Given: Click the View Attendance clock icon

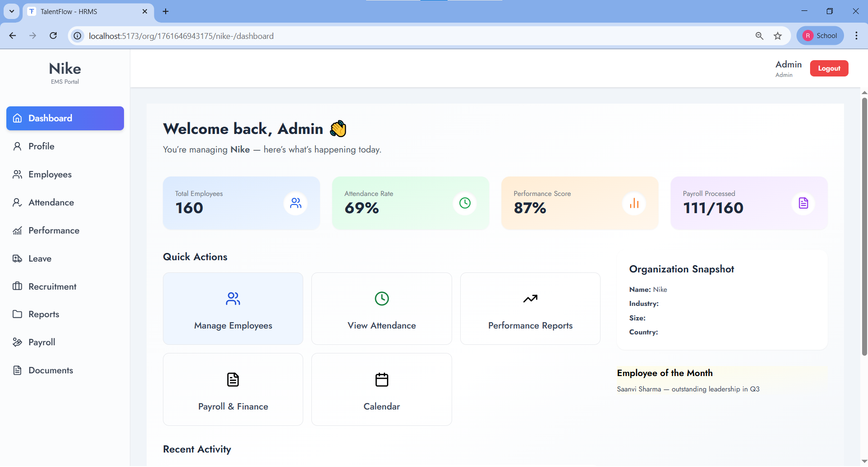Looking at the screenshot, I should [382, 299].
